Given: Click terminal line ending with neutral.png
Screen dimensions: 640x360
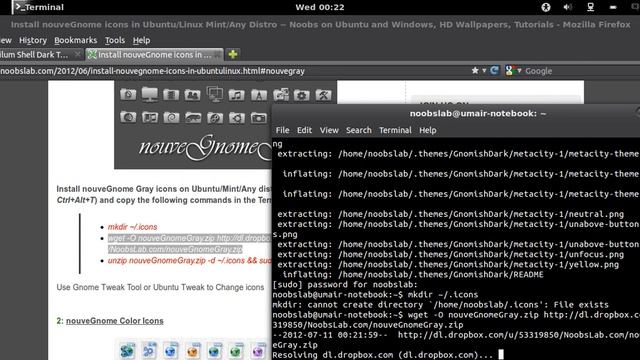Looking at the screenshot, I should [451, 214].
